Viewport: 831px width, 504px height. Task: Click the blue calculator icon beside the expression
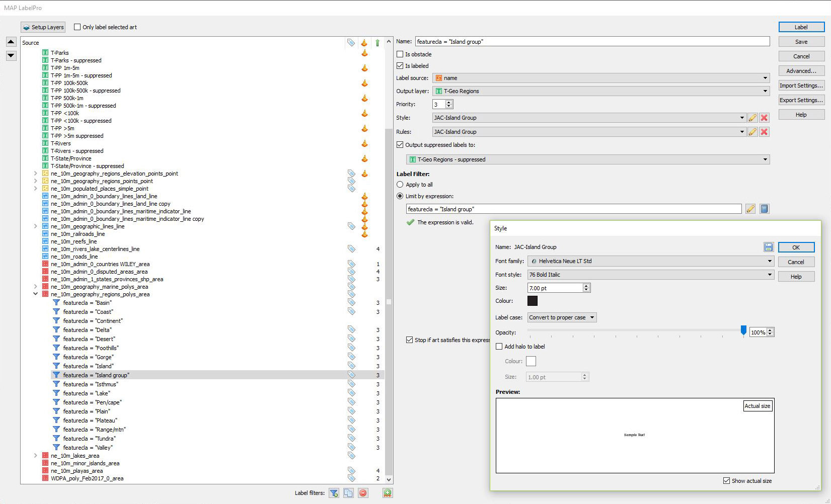[764, 209]
